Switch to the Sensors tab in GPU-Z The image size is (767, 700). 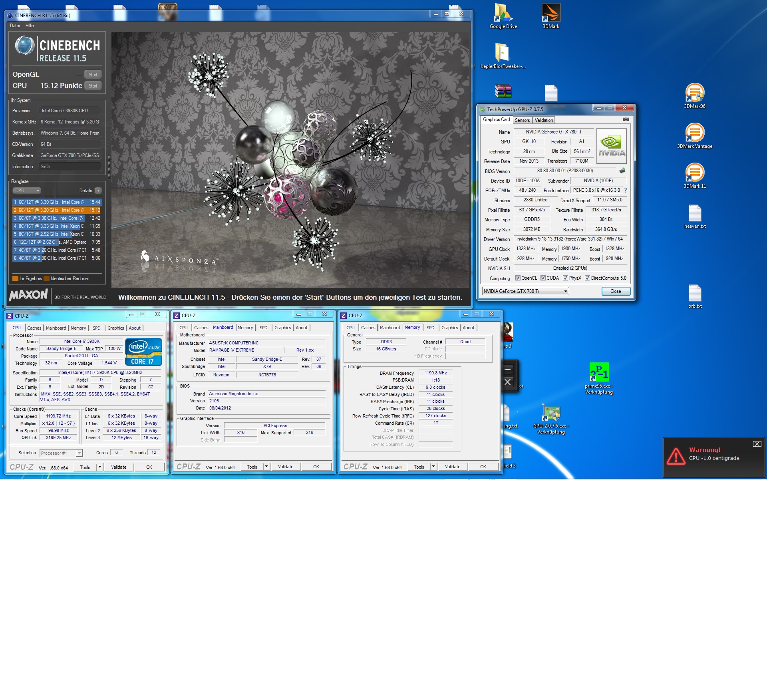coord(522,120)
